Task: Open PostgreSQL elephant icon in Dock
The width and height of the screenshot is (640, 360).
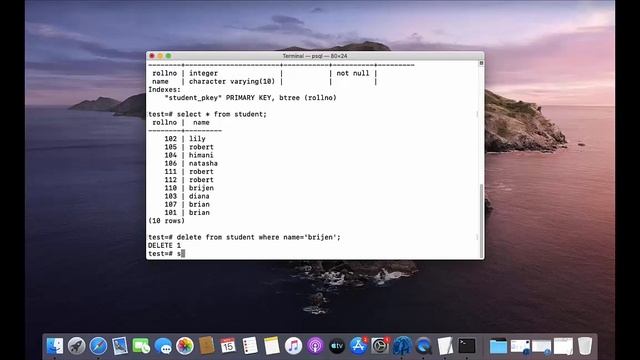Action: point(402,346)
